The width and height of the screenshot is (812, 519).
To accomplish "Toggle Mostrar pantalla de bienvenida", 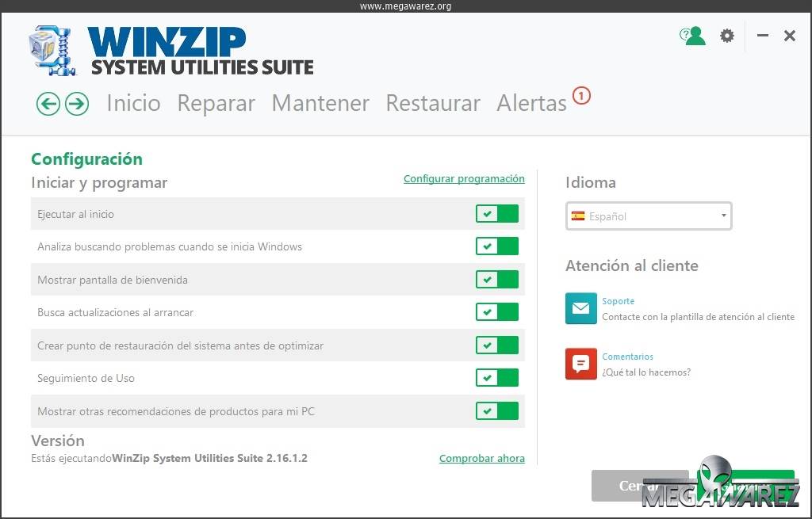I will [x=497, y=280].
